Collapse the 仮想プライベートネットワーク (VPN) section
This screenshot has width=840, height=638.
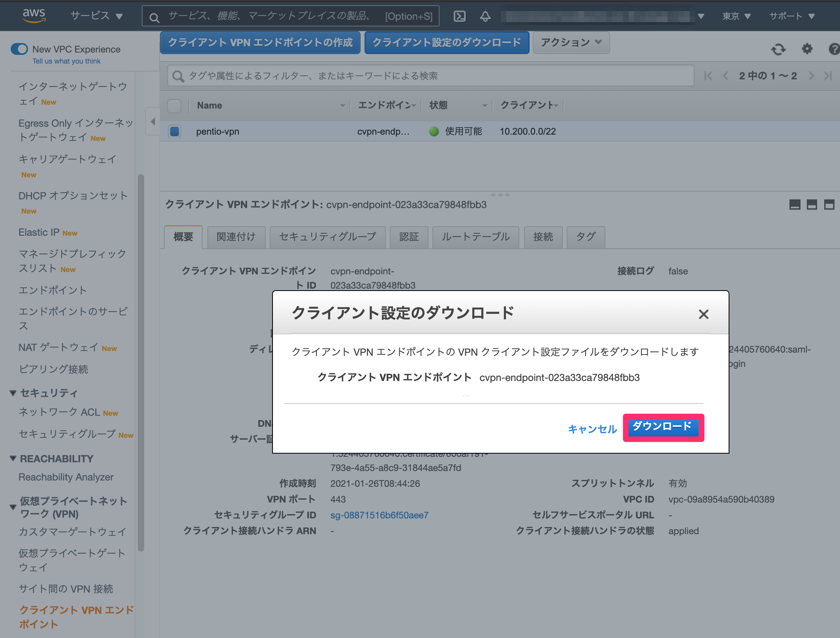point(13,507)
